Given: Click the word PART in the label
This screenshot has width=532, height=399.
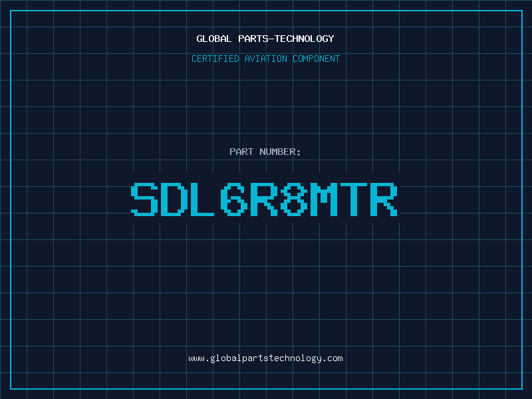Looking at the screenshot, I should [x=241, y=152].
